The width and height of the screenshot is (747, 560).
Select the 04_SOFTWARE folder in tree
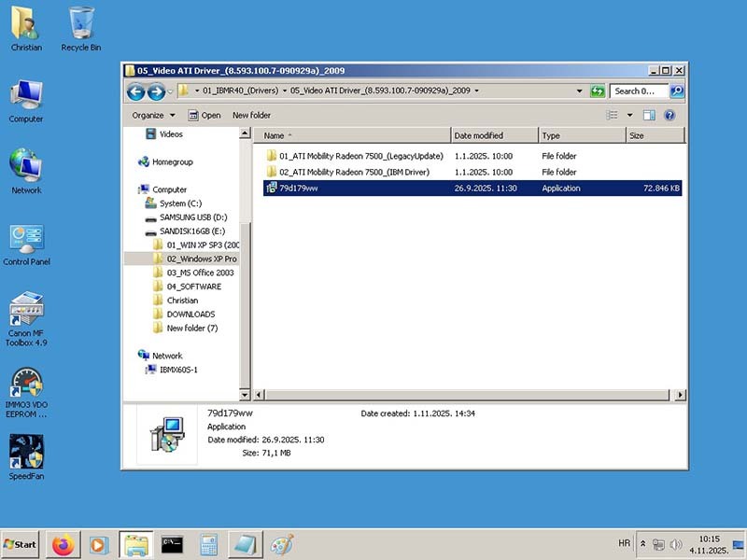pos(193,287)
